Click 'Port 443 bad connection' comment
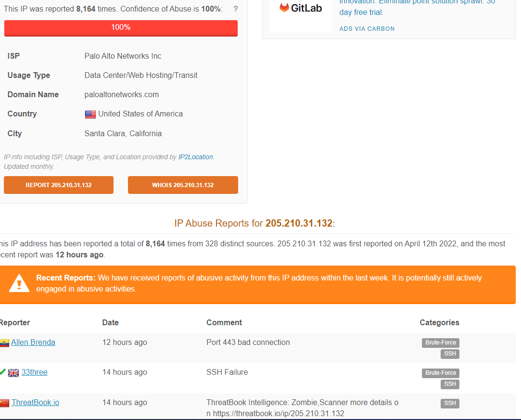Image resolution: width=521 pixels, height=420 pixels. pos(248,342)
